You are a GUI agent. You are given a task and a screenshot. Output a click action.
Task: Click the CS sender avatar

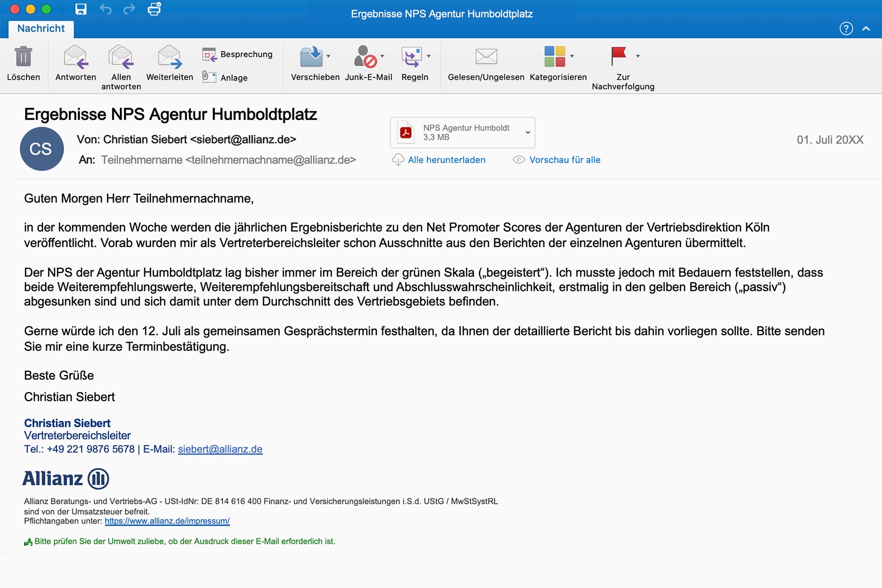41,149
